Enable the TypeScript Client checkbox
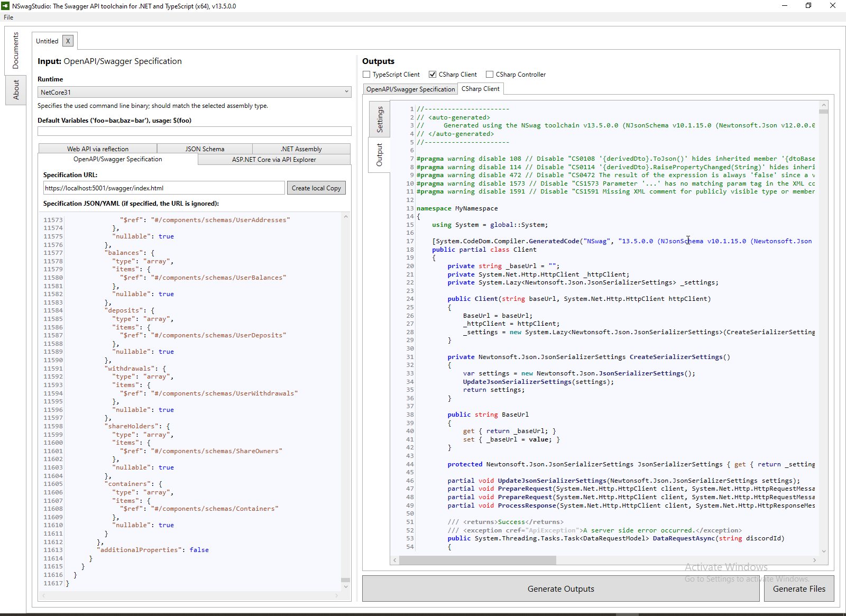846x616 pixels. tap(366, 75)
